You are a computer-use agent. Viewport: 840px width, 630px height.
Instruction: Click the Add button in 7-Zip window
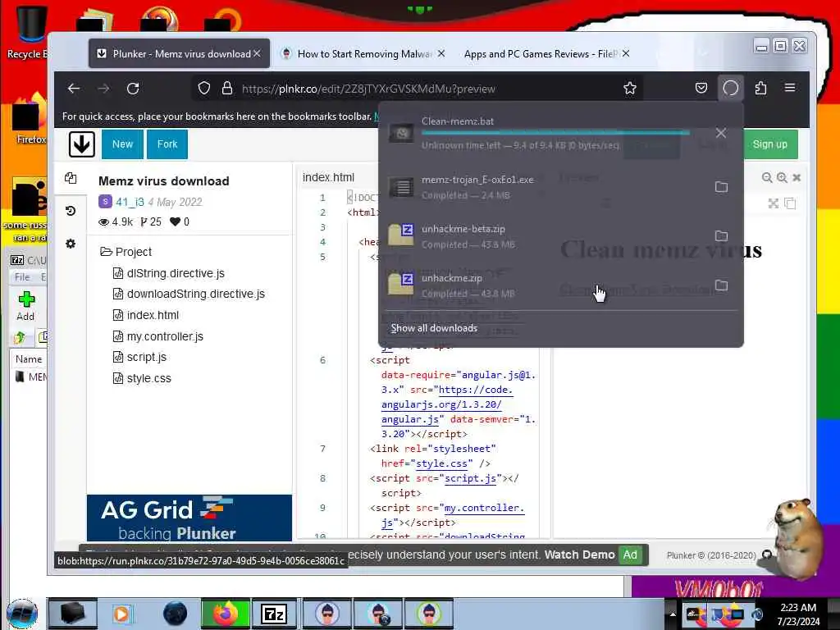pos(25,306)
